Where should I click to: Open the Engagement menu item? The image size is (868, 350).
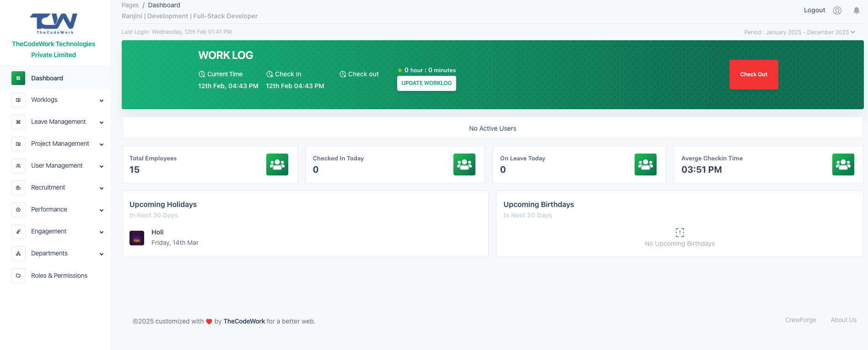55,232
